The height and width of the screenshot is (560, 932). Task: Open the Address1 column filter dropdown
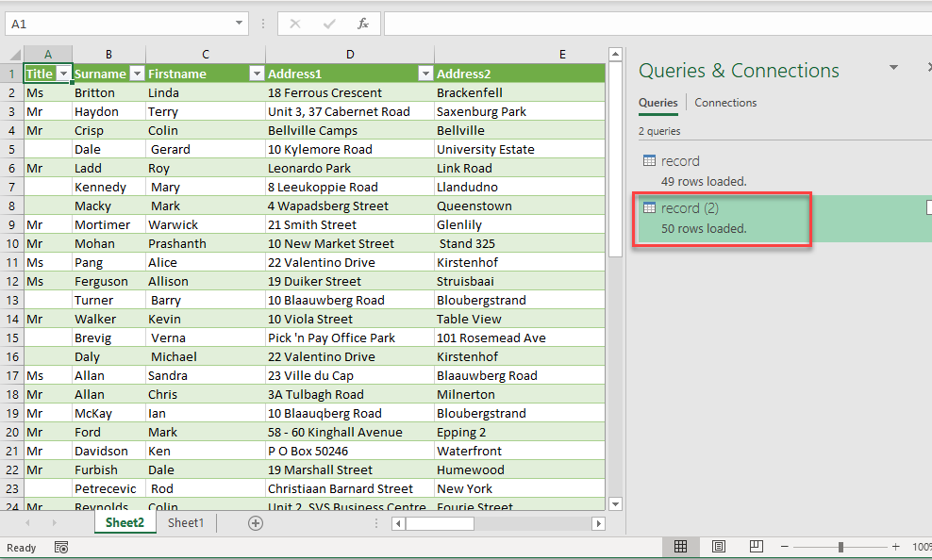(425, 73)
